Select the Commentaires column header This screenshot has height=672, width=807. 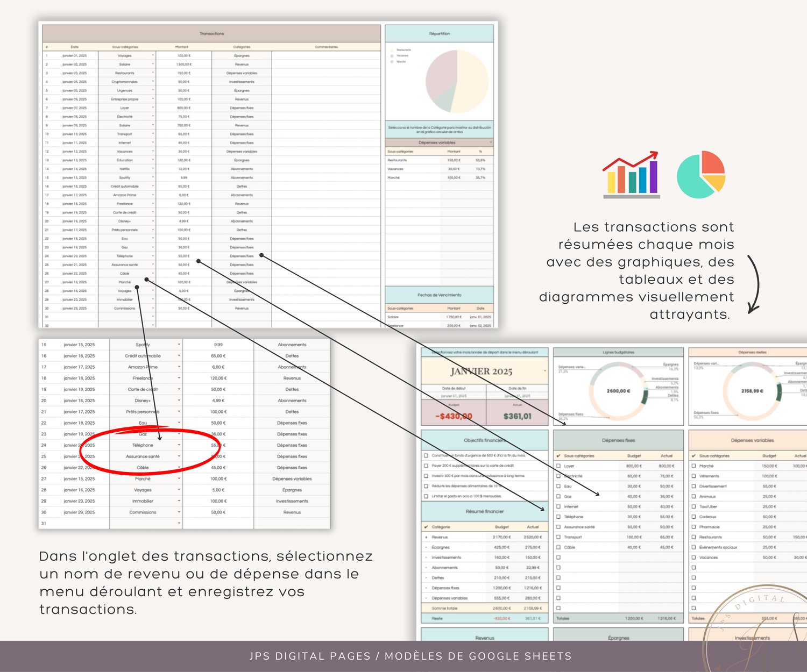tap(327, 47)
